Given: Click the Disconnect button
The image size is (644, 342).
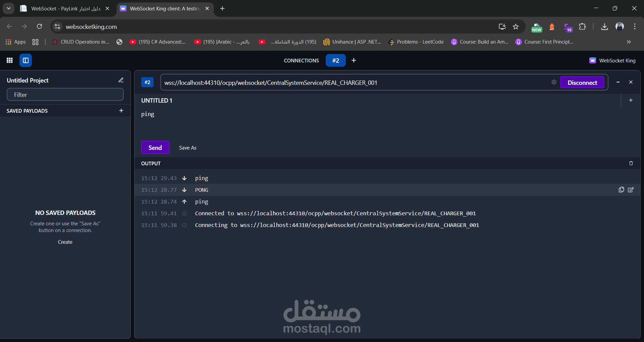Looking at the screenshot, I should (582, 82).
